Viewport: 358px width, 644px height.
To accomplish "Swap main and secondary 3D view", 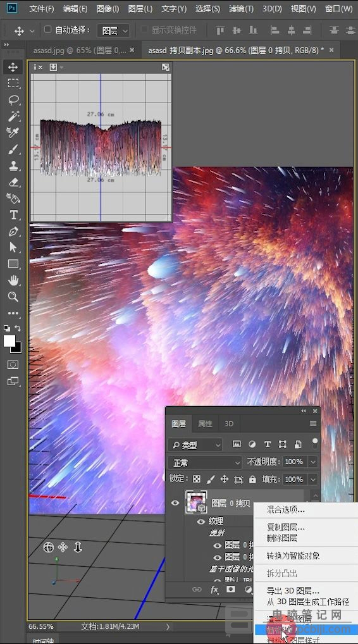I will click(166, 67).
